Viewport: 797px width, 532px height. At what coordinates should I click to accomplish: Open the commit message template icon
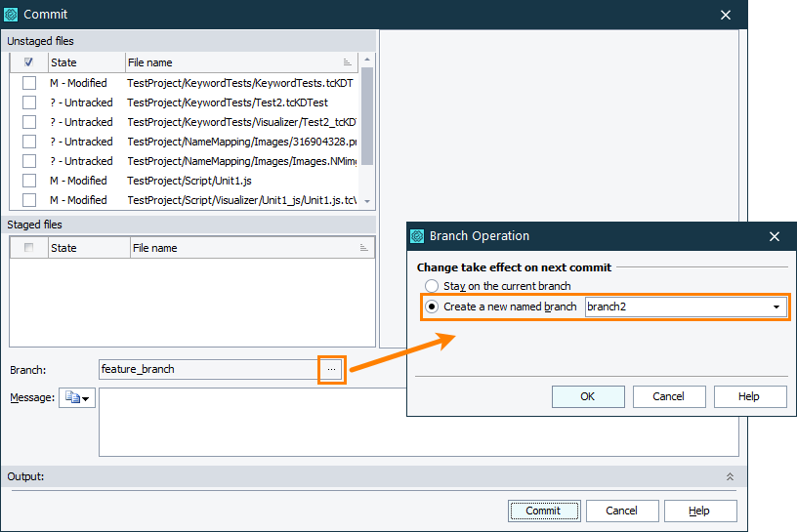click(72, 398)
